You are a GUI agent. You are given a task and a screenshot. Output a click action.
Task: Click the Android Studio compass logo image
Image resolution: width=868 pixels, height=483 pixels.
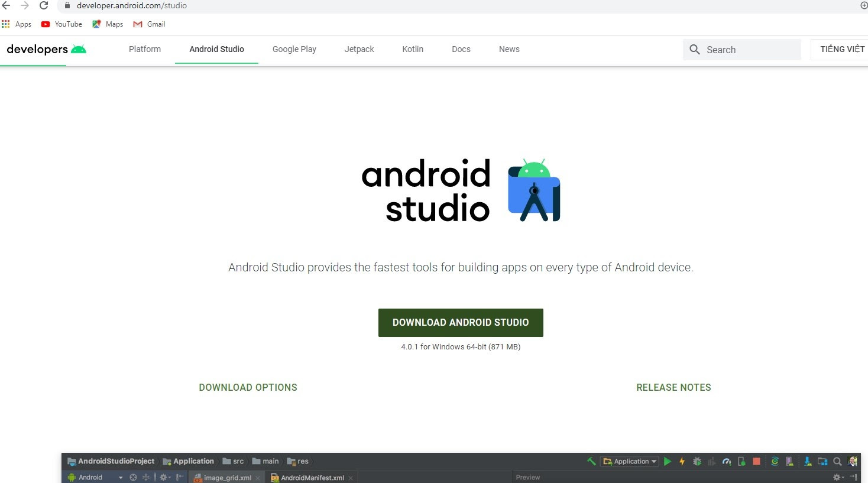534,190
